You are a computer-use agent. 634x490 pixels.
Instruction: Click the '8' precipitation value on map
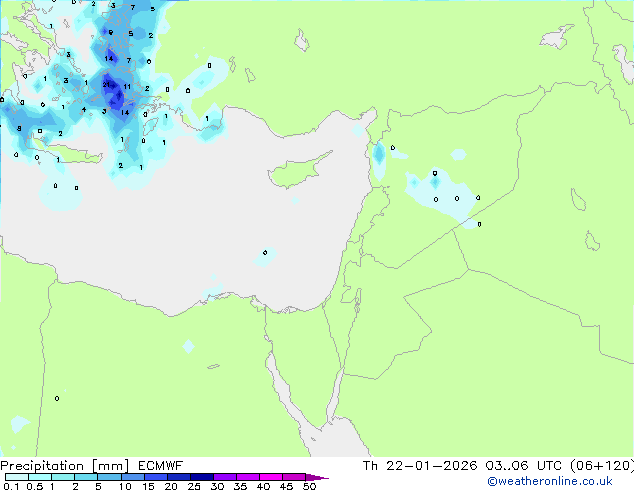tap(19, 129)
